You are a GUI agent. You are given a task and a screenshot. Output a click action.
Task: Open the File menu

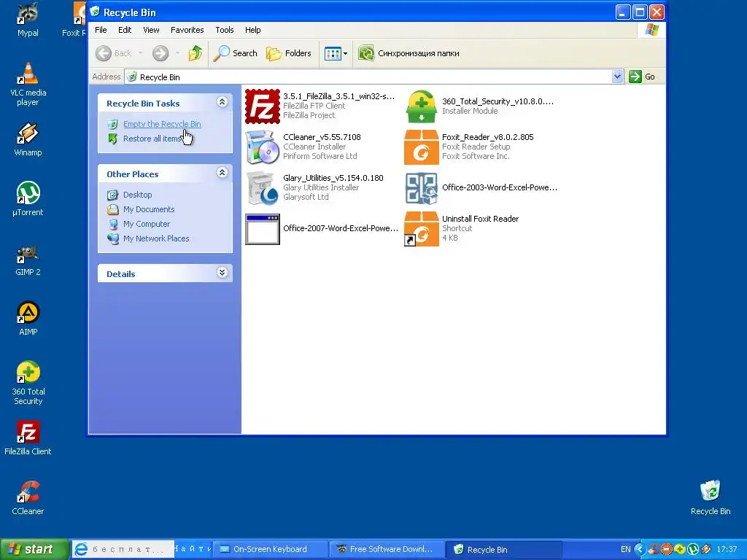(x=101, y=29)
